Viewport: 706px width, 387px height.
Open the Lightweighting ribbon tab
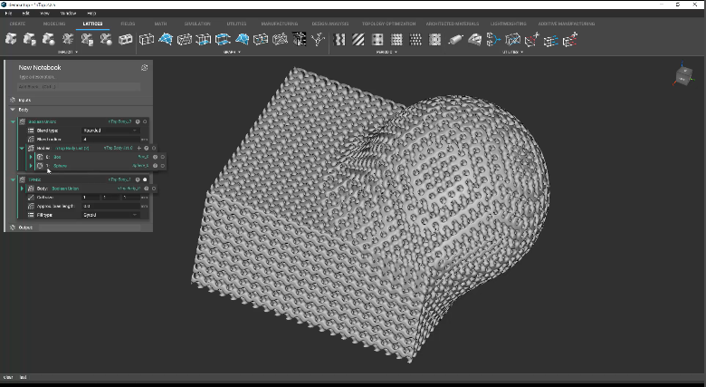click(x=508, y=23)
